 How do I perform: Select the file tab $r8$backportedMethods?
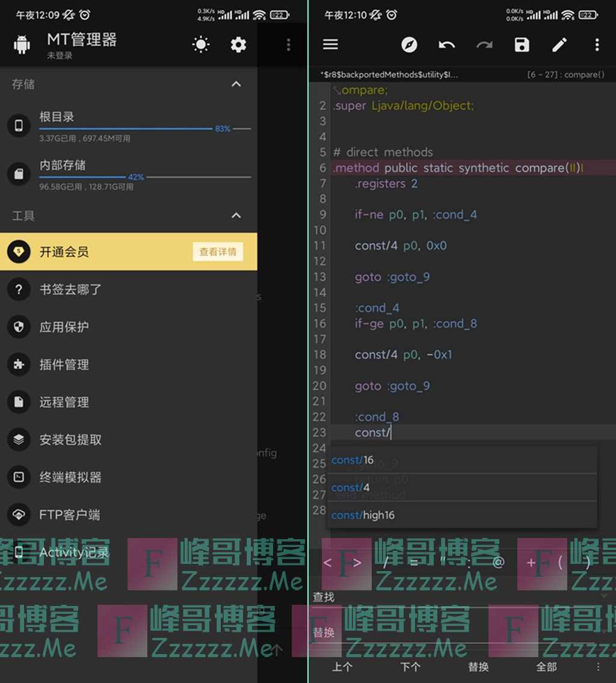[389, 75]
